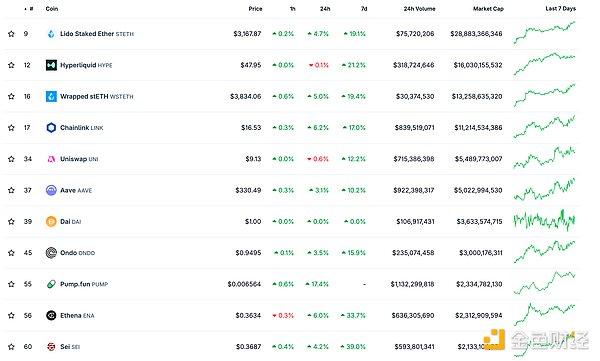Click the Ethena ENA logo icon
Image resolution: width=600 pixels, height=361 pixels.
click(x=51, y=315)
